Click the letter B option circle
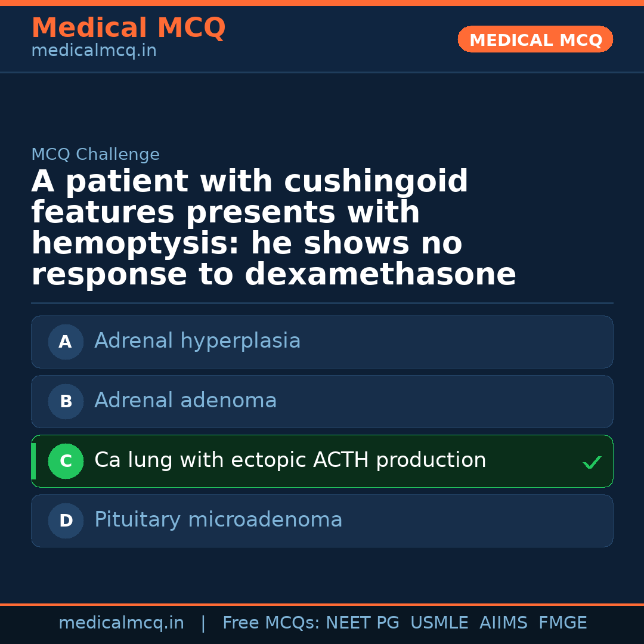 pos(66,401)
